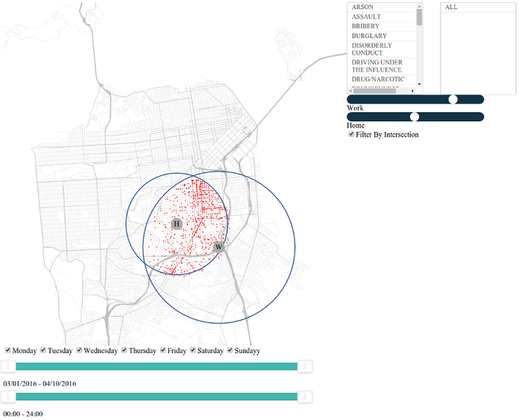
Task: Toggle the Monday checkbox
Action: coord(8,350)
